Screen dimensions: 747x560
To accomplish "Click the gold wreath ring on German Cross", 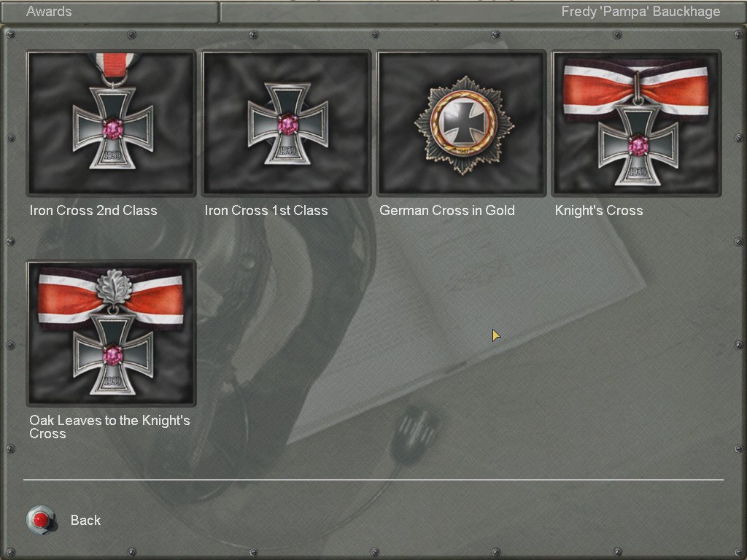I will 463,122.
